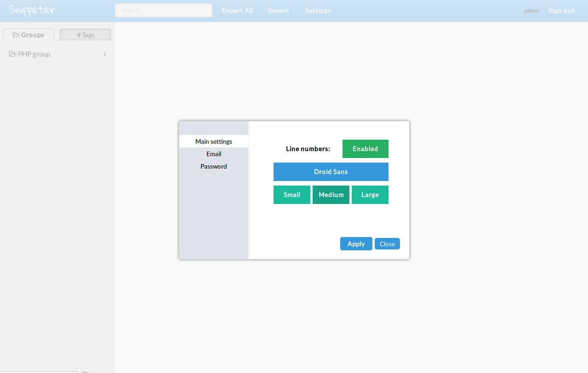This screenshot has width=588, height=373.
Task: Focus the Search input field
Action: [x=163, y=11]
